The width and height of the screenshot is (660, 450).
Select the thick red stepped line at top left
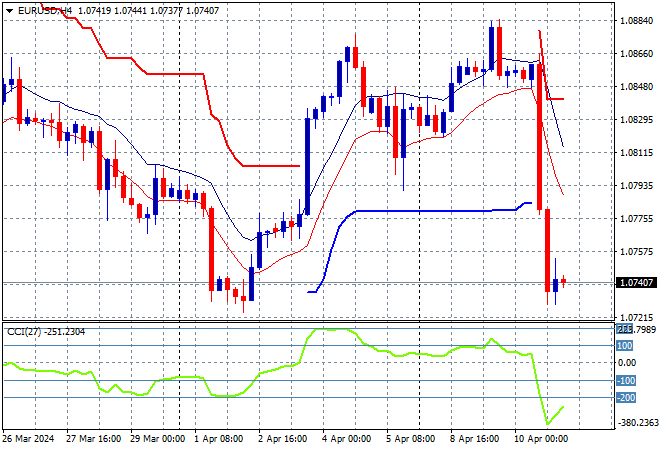(x=120, y=58)
